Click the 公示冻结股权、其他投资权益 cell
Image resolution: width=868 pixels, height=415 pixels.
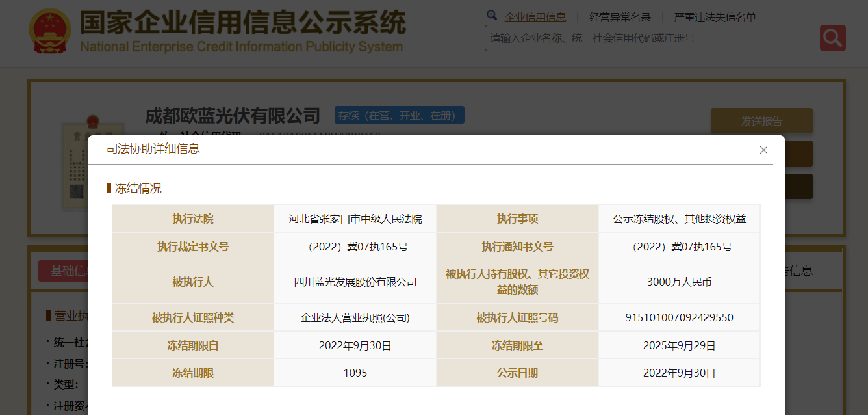(680, 219)
